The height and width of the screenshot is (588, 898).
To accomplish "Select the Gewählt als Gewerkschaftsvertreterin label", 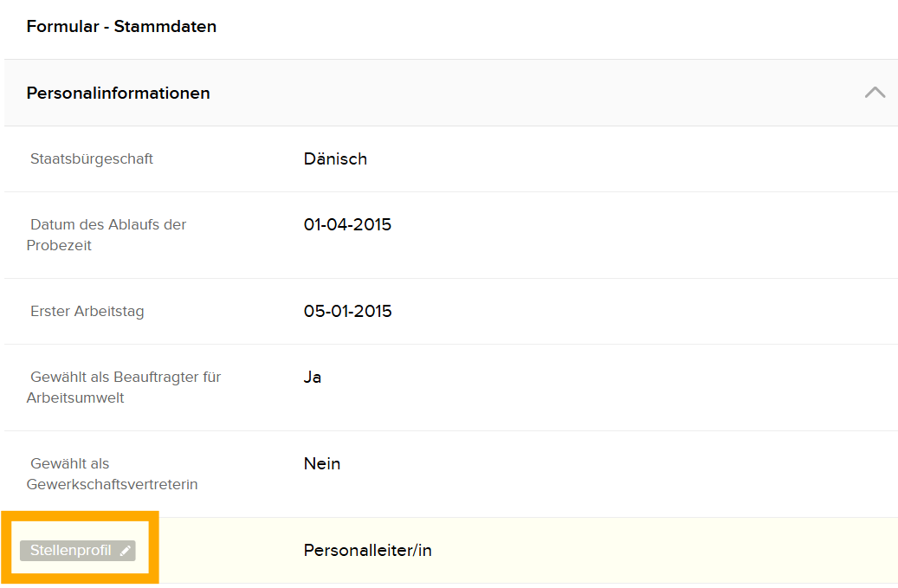I will point(112,474).
